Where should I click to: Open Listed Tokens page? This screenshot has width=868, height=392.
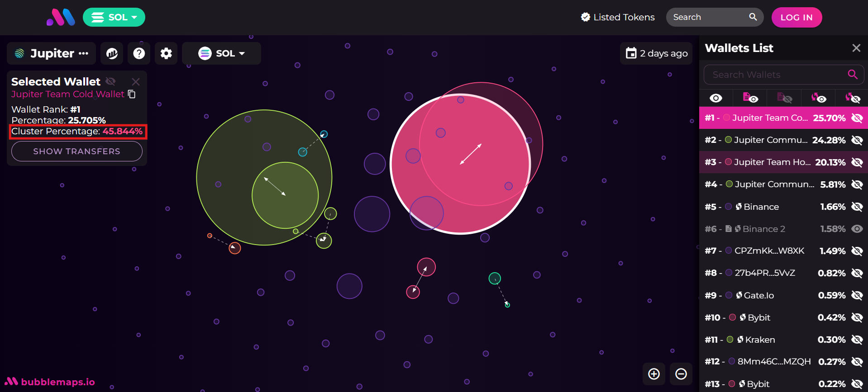[618, 17]
